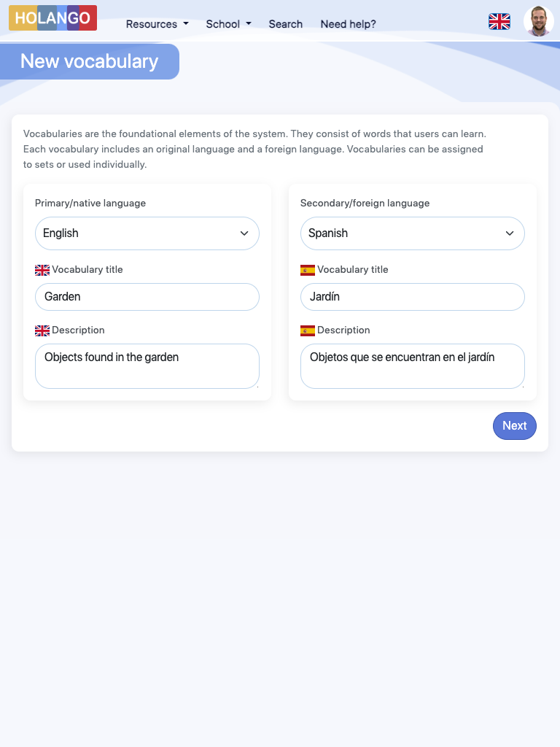
Task: Open the Need help? link
Action: point(348,24)
